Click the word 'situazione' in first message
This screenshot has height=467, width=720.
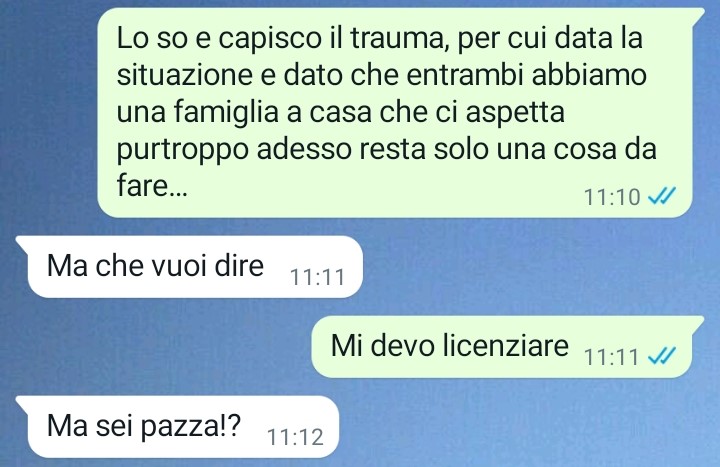[185, 75]
